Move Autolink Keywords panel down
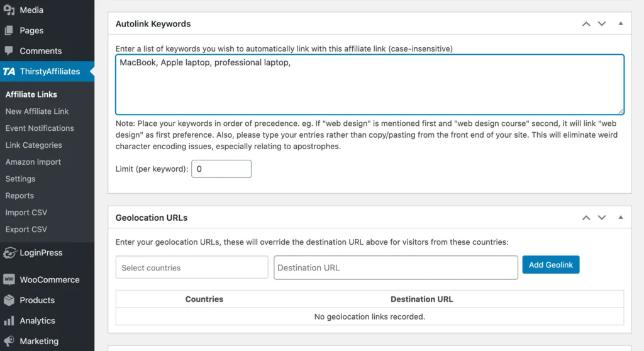Screen dimensions: 644x351 602,24
